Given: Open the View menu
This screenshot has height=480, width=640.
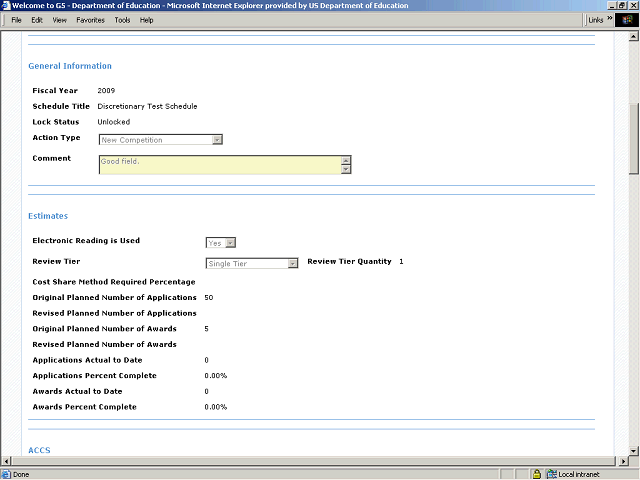Looking at the screenshot, I should [59, 20].
